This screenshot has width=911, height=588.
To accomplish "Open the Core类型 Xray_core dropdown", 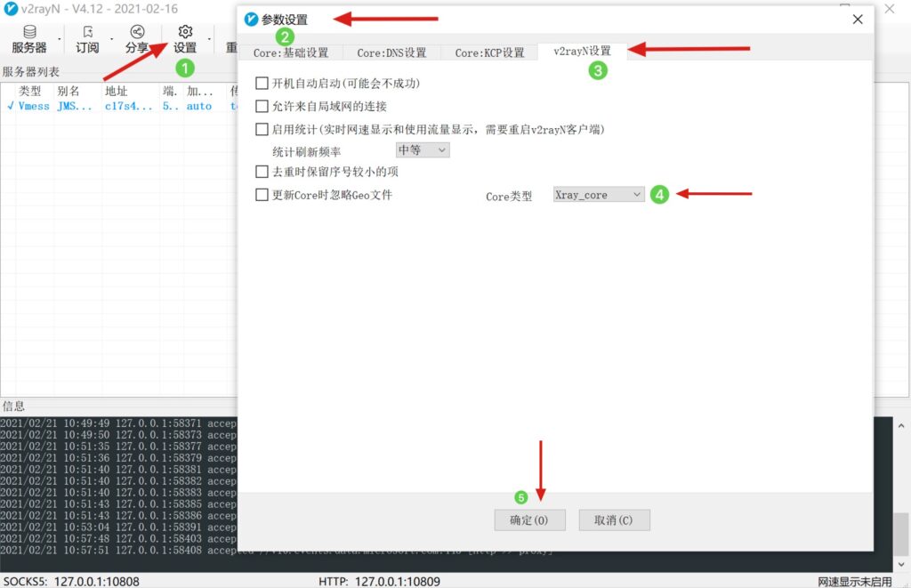I will pos(598,194).
